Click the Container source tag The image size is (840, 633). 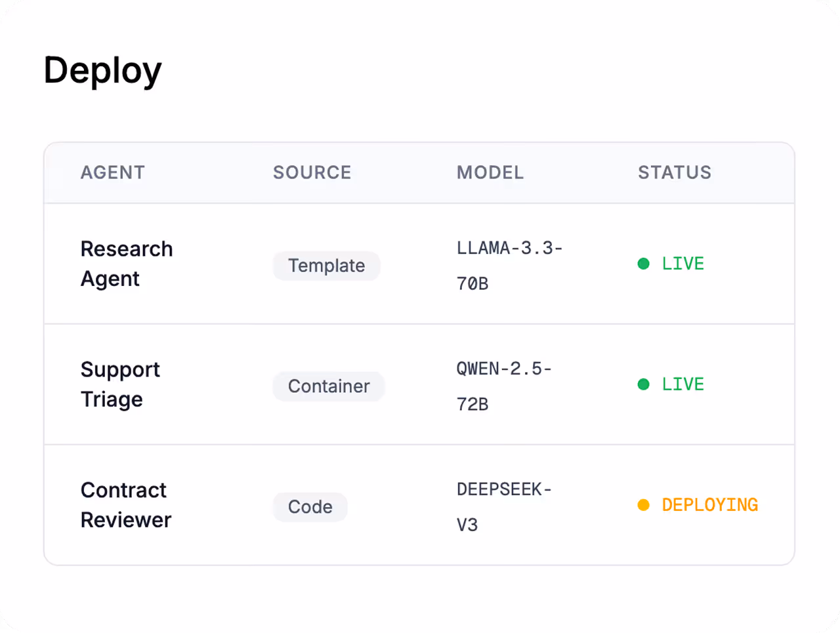point(329,386)
